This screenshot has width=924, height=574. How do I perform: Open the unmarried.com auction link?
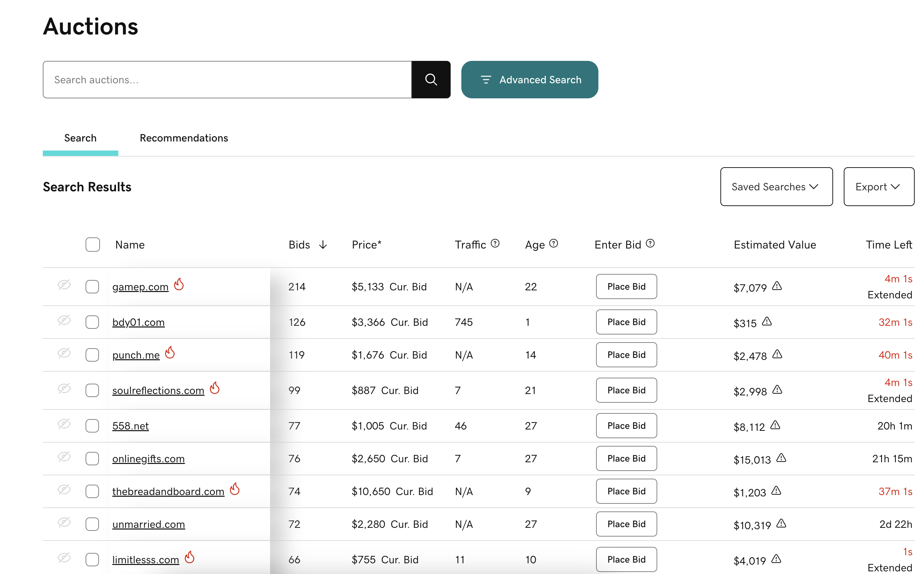pos(148,524)
